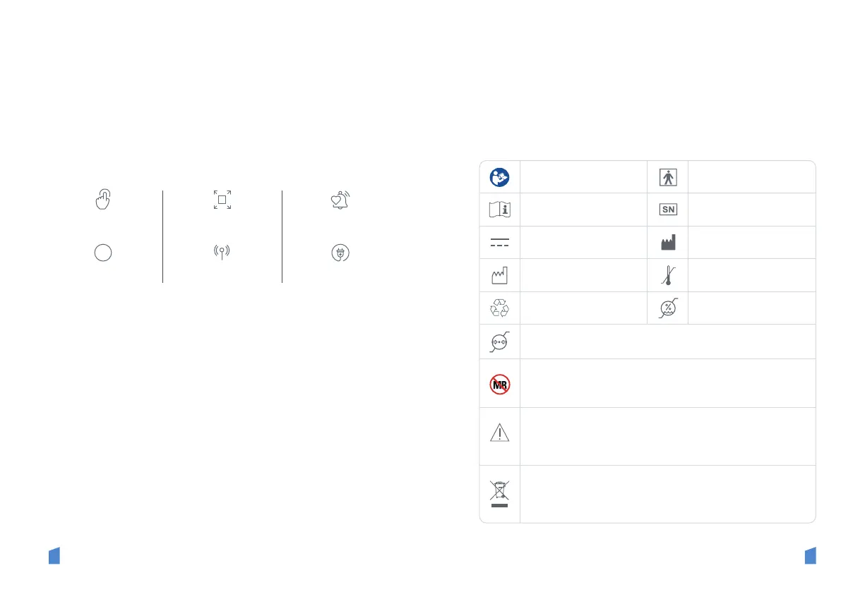Select the atmospheric pressure limit symbol
This screenshot has width=865, height=616.
tap(500, 342)
